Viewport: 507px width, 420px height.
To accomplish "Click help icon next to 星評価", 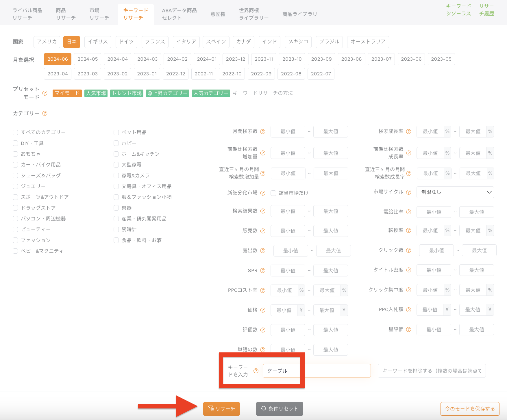I will click(x=409, y=330).
